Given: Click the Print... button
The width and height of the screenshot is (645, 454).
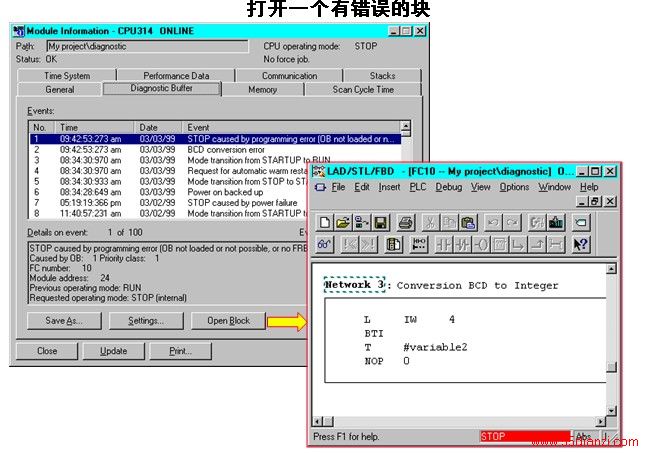Looking at the screenshot, I should (x=181, y=351).
